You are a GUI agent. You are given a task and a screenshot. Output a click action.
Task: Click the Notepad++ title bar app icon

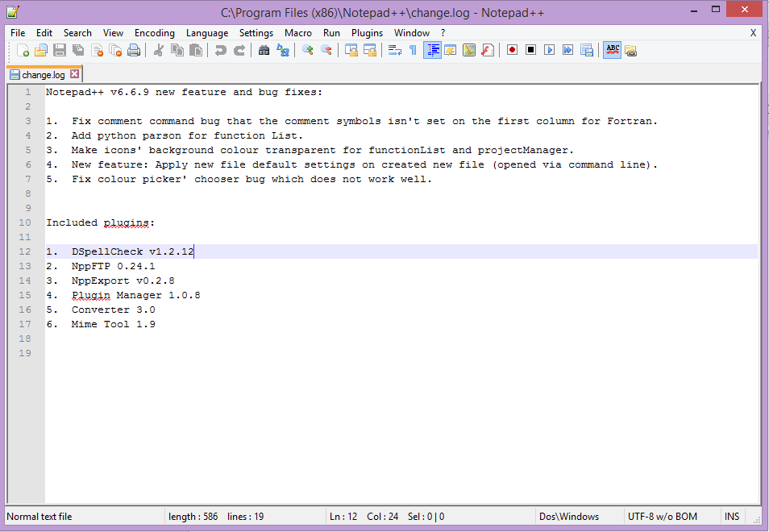pos(13,12)
